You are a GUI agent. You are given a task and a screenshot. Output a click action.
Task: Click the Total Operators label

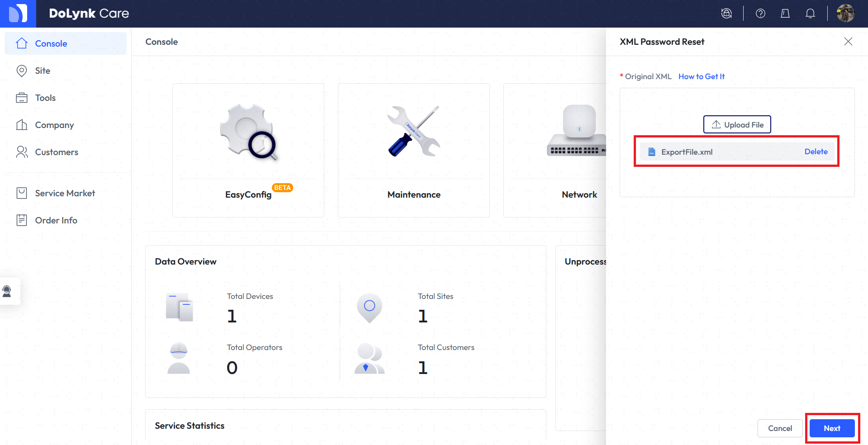click(255, 347)
